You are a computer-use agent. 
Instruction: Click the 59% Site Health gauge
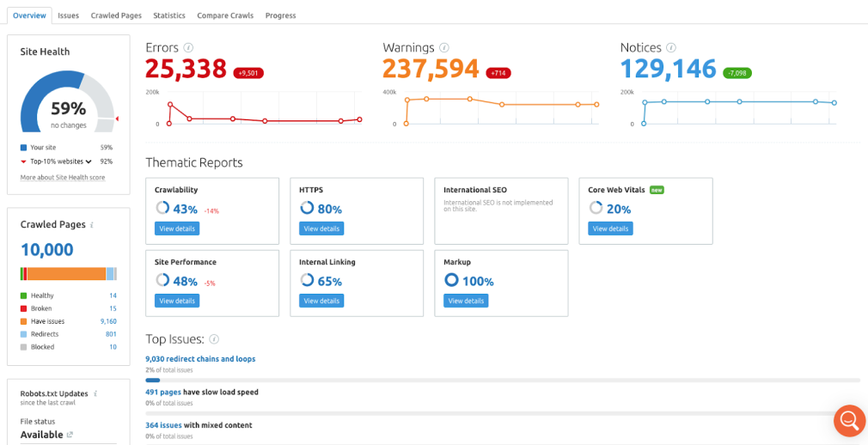68,102
